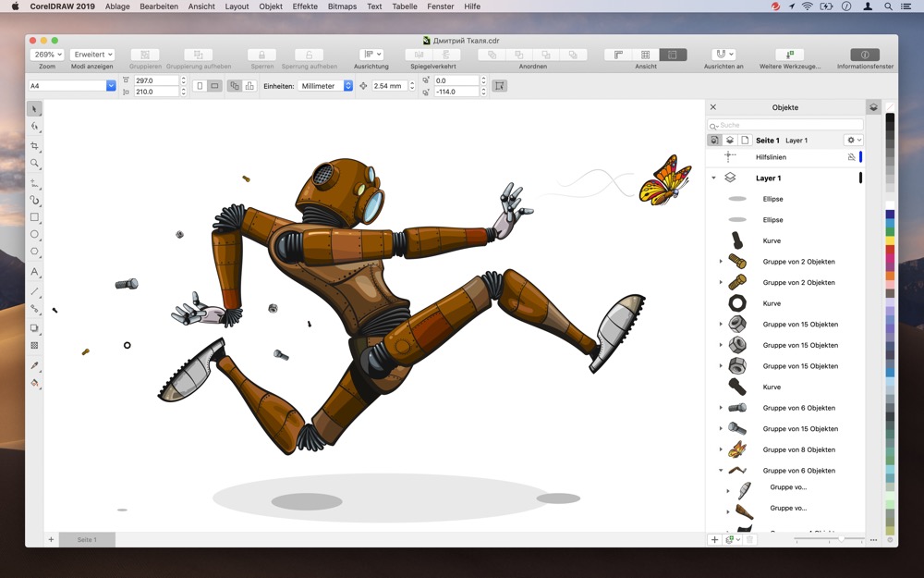The width and height of the screenshot is (924, 578).
Task: Select the Rectangle tool
Action: 34,217
